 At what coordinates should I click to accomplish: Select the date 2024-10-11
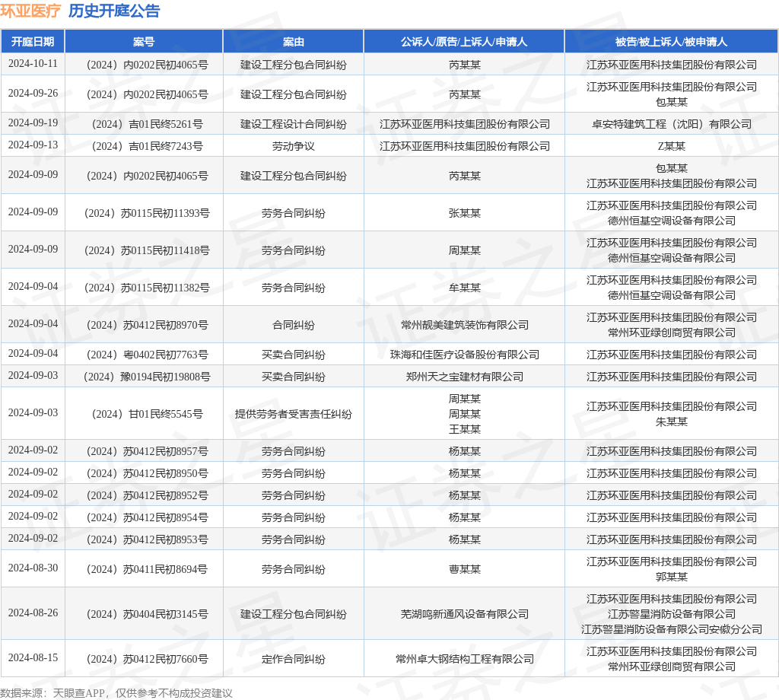33,64
